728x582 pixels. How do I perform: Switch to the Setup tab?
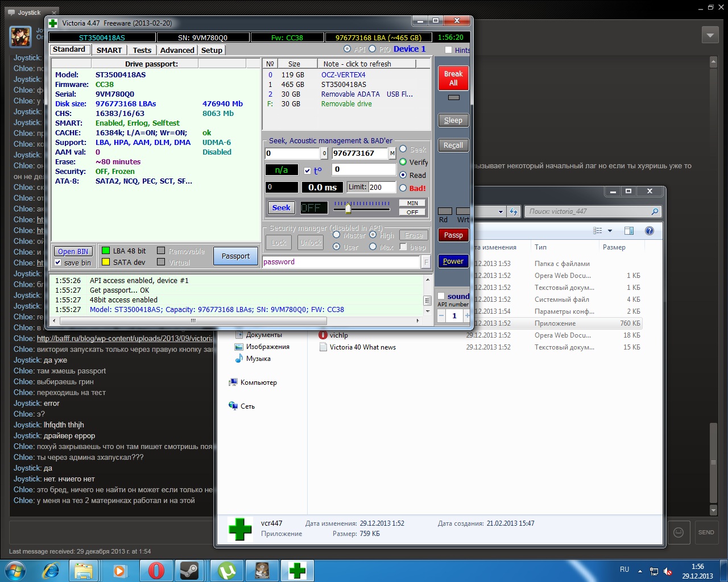[x=212, y=50]
